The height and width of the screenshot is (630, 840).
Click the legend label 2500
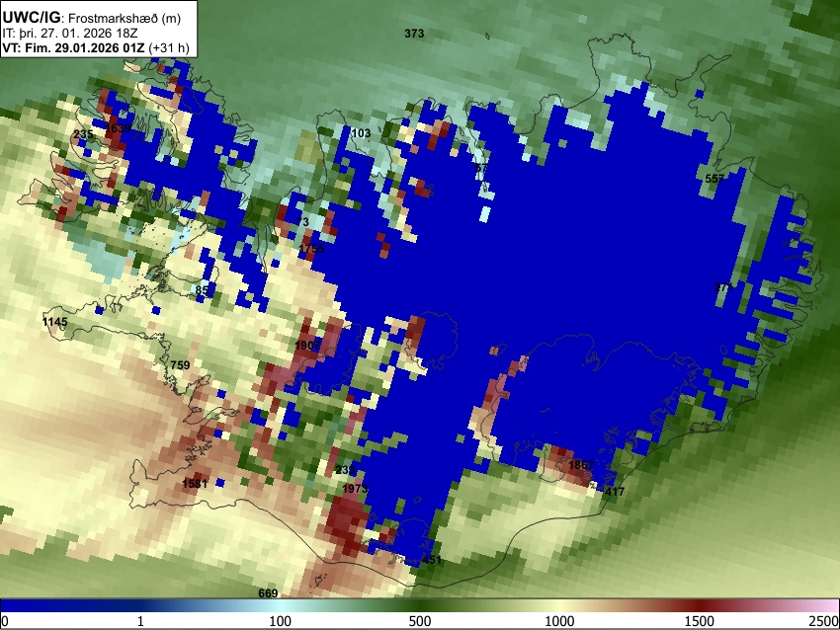point(824,621)
